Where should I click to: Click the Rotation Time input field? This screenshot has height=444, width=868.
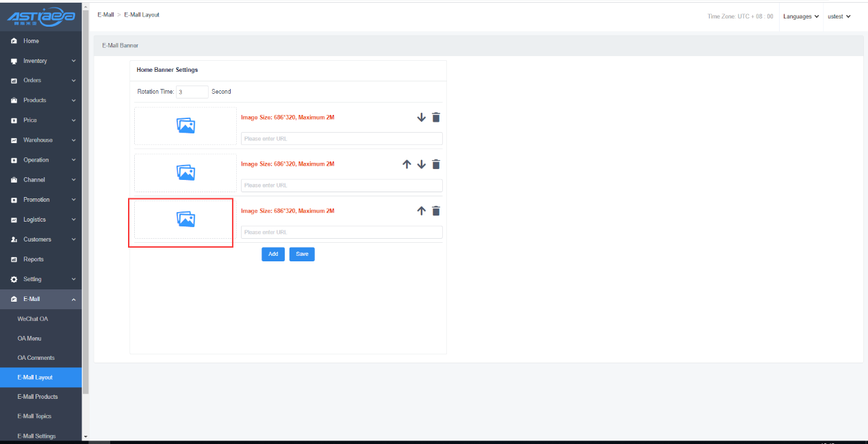[x=192, y=92]
